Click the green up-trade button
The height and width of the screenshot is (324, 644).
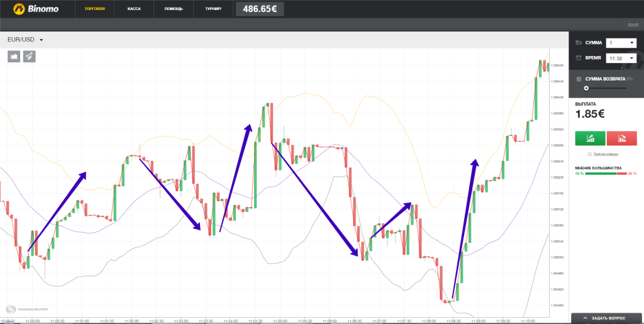point(590,138)
